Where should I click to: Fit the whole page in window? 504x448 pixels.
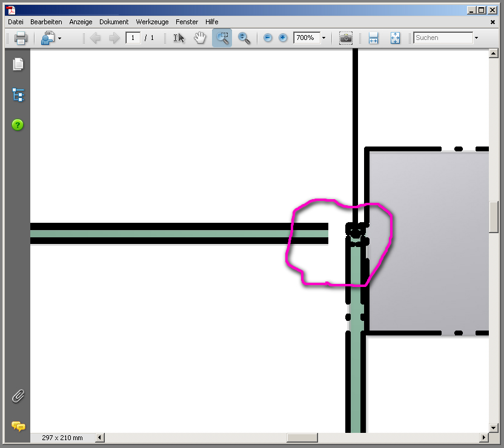[395, 38]
